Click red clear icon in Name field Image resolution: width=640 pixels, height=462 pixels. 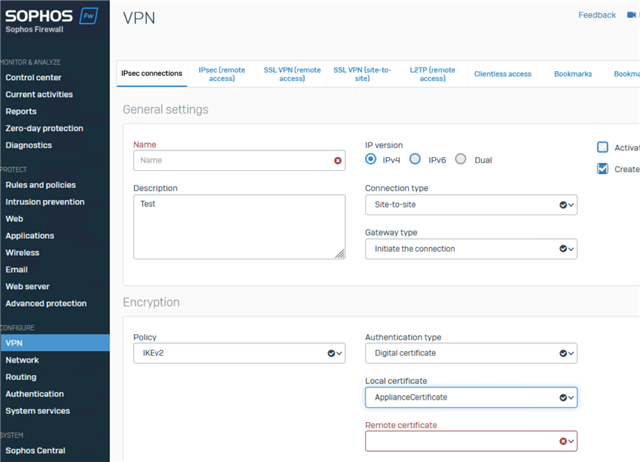(338, 160)
